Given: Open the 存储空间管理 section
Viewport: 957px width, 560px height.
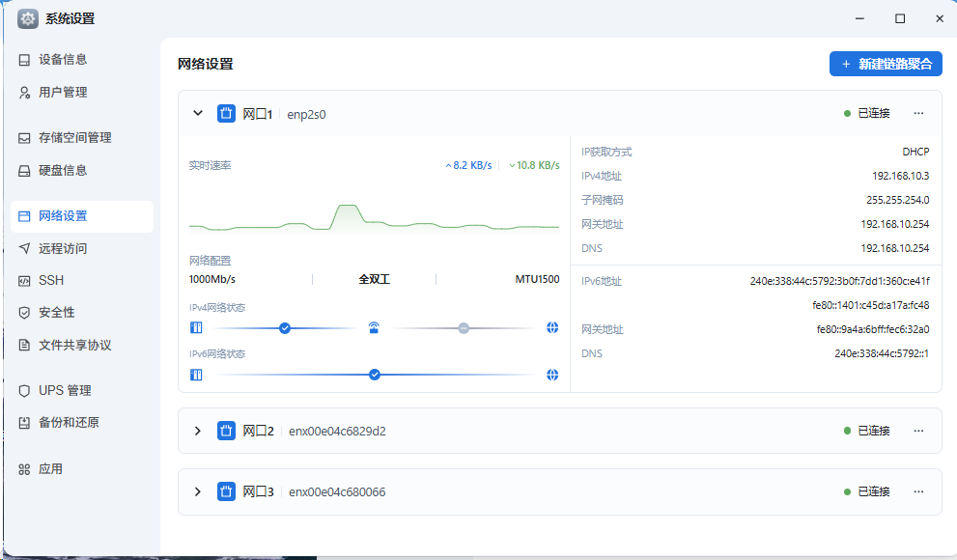Looking at the screenshot, I should tap(74, 138).
